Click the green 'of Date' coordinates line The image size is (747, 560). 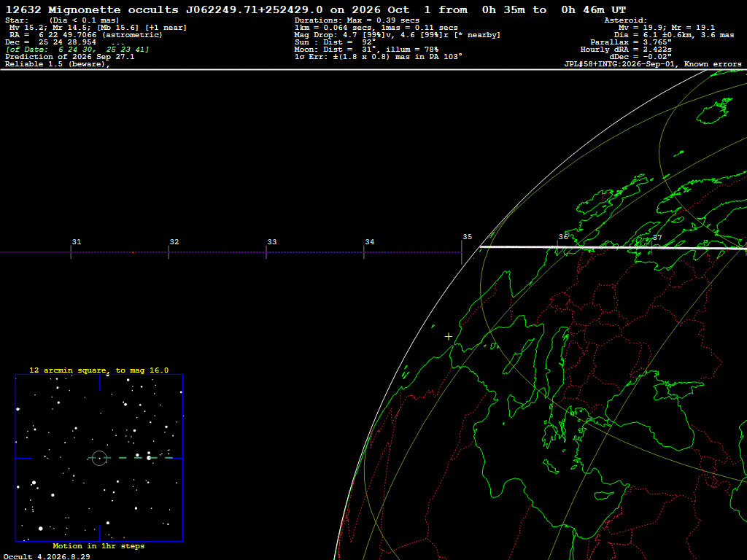(77, 50)
